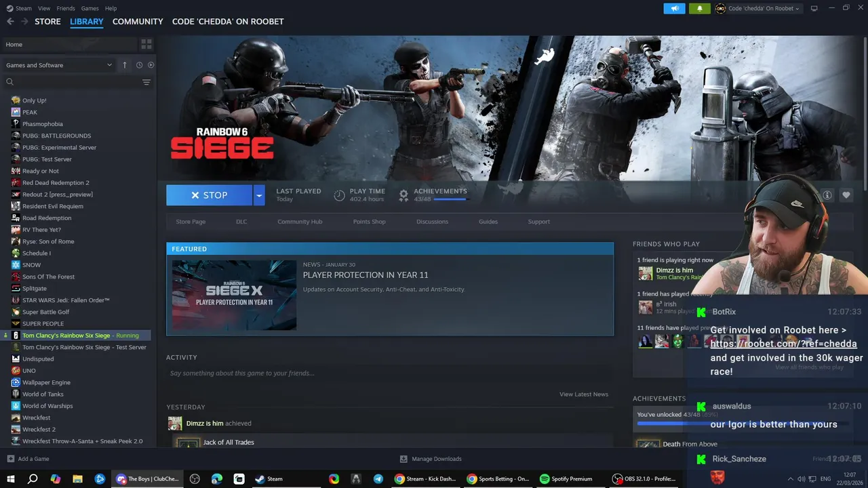Open the game info icon
Image resolution: width=868 pixels, height=488 pixels.
827,195
